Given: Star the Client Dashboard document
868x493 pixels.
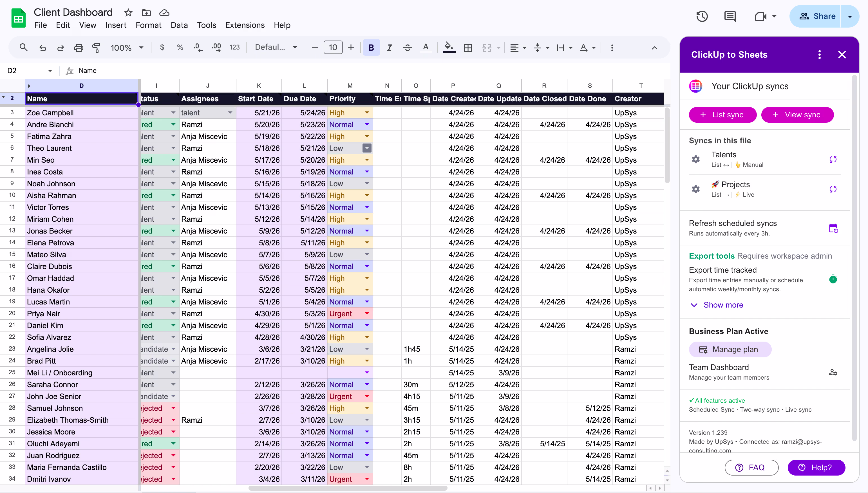Looking at the screenshot, I should pos(128,13).
